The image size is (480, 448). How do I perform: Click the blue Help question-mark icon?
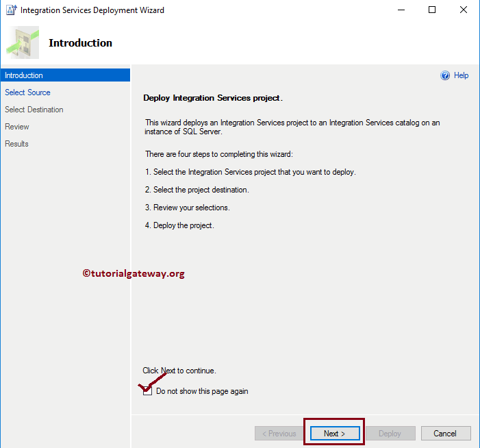point(445,75)
